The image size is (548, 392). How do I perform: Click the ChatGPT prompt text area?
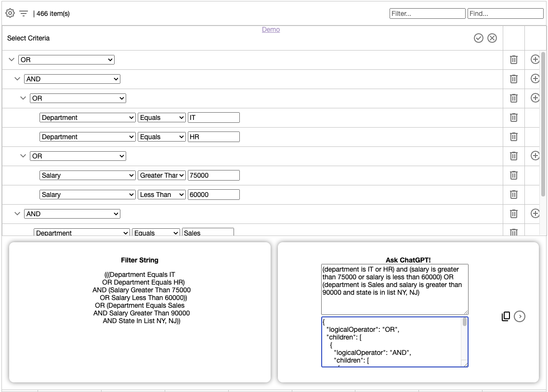(394, 289)
